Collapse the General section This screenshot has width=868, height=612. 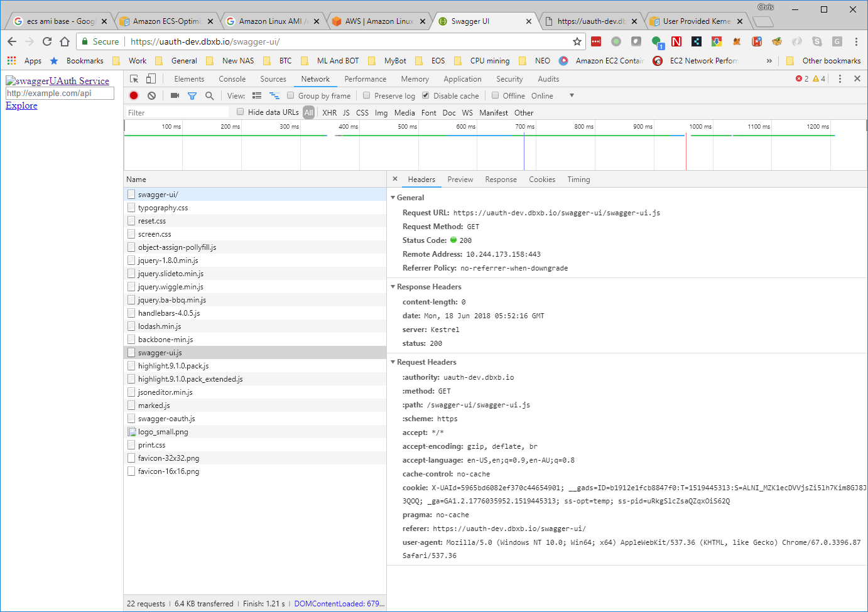pos(393,197)
